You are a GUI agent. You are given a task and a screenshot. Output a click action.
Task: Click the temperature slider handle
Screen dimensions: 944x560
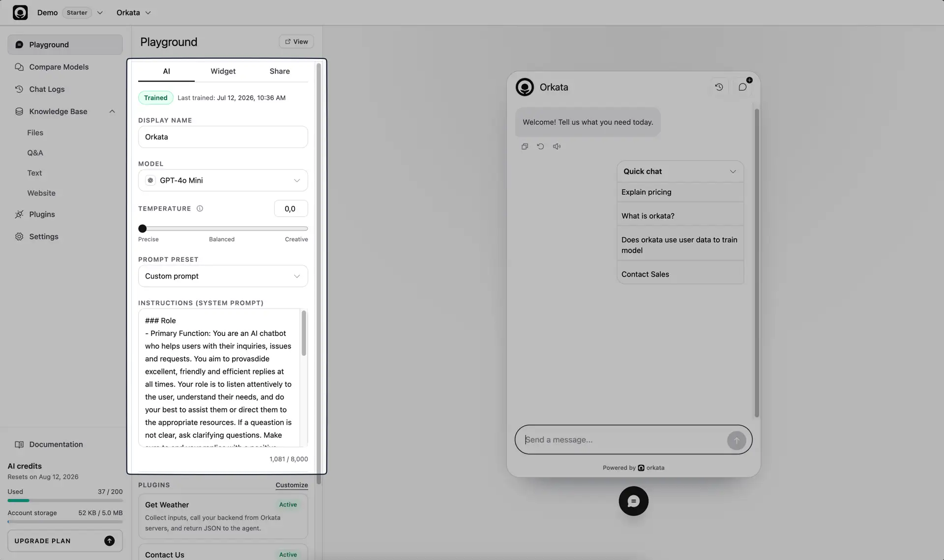point(143,228)
